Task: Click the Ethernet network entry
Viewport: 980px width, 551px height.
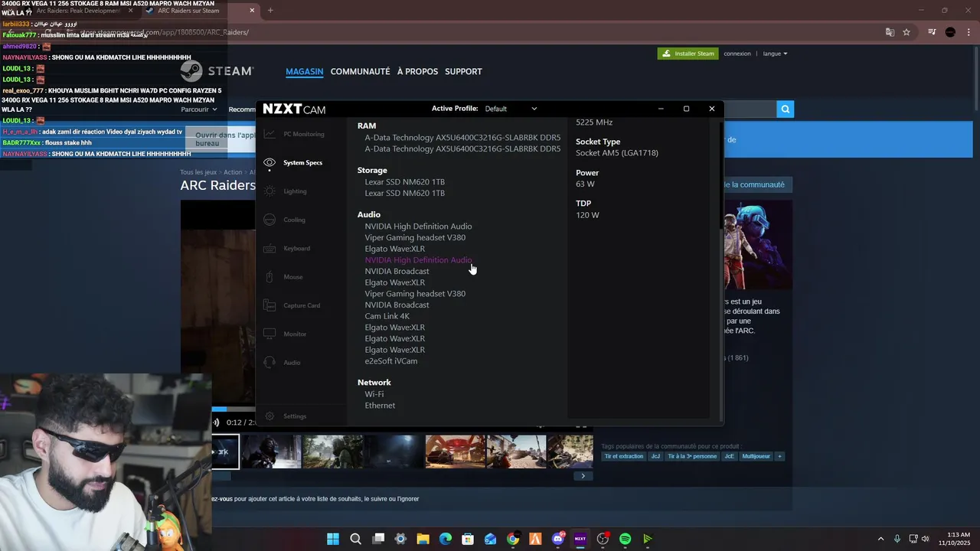Action: click(380, 406)
